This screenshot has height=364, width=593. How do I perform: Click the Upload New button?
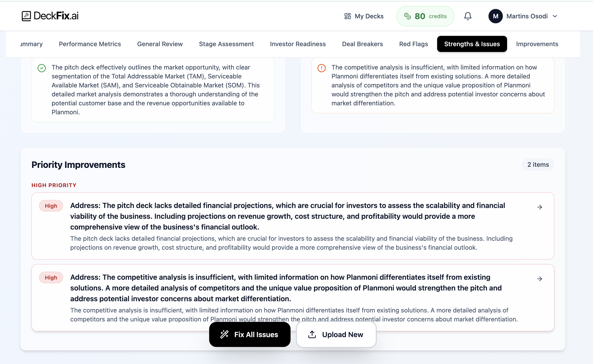tap(336, 334)
